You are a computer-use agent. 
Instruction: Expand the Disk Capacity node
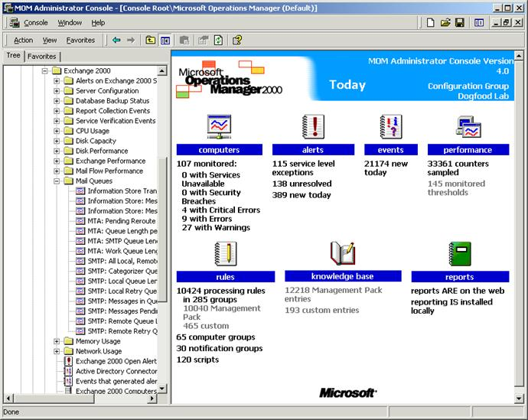[57, 141]
